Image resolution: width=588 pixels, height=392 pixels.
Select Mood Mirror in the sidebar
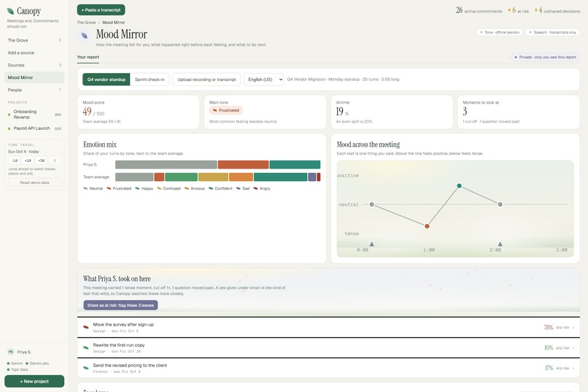(34, 77)
